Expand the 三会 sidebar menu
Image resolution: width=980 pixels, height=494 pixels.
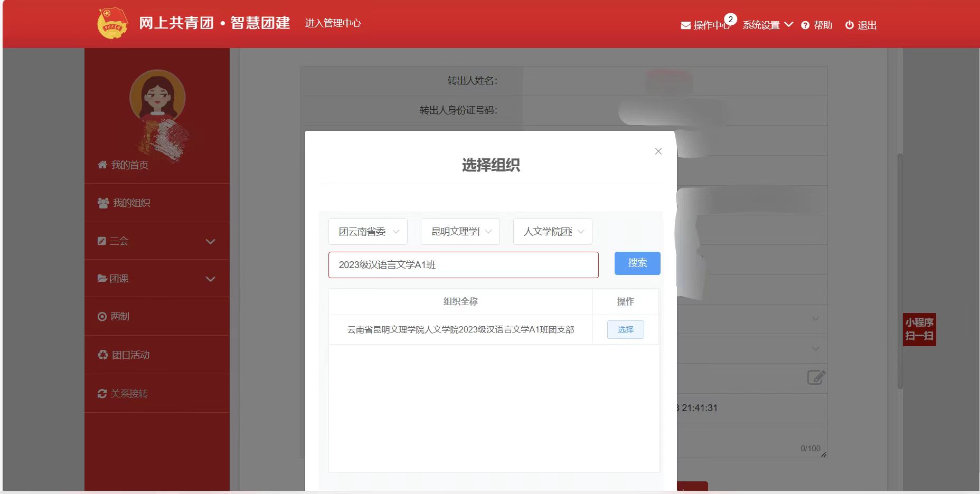157,241
